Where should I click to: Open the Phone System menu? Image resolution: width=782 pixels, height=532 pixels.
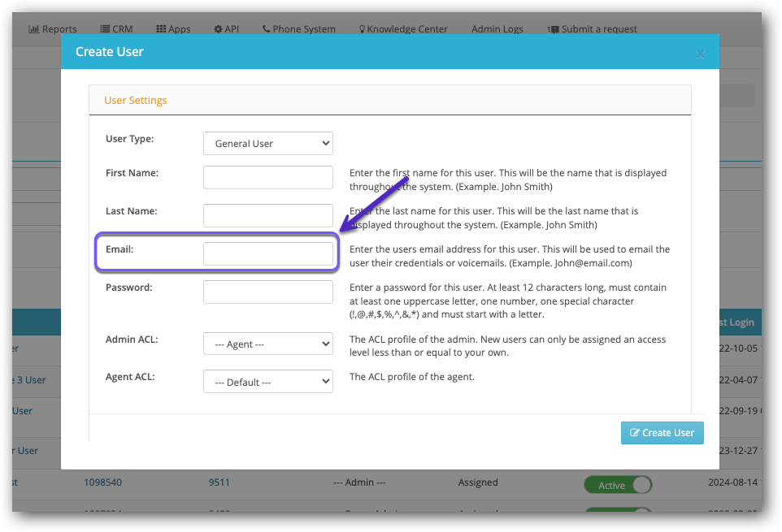[298, 29]
